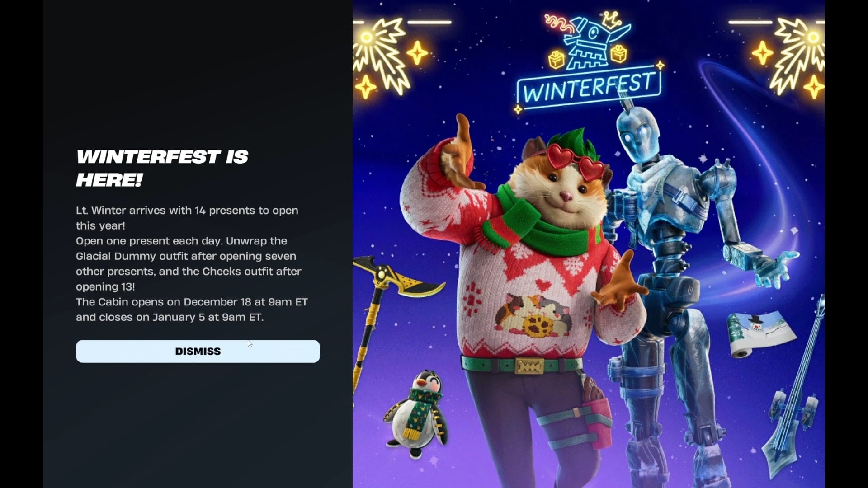Click the DISMISS button

pos(198,351)
